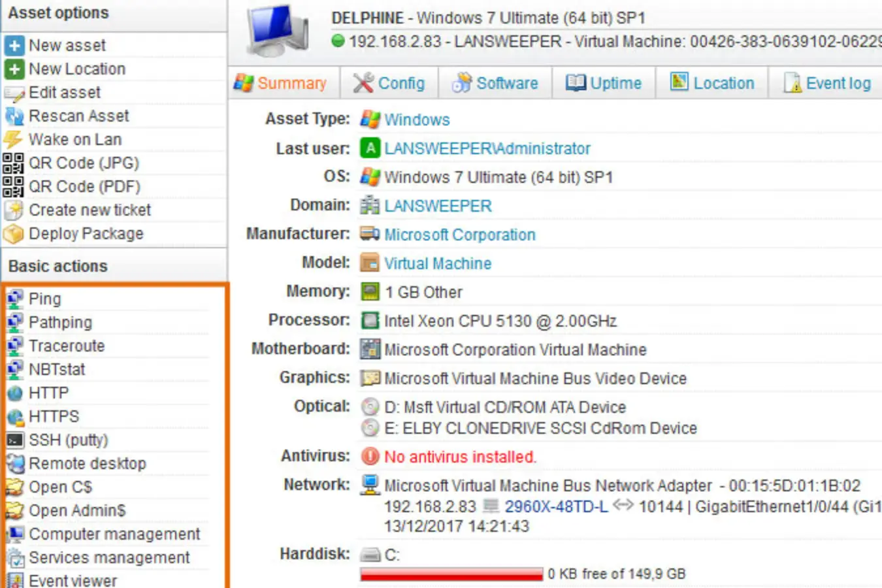Screen dimensions: 882x588
Task: Click the QR Code (JPG) icon
Action: pyautogui.click(x=13, y=163)
